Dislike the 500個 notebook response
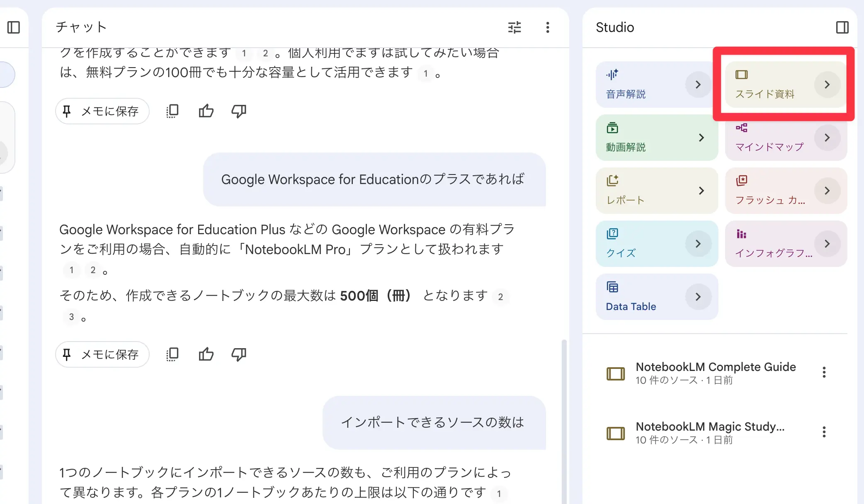Image resolution: width=864 pixels, height=504 pixels. (239, 354)
